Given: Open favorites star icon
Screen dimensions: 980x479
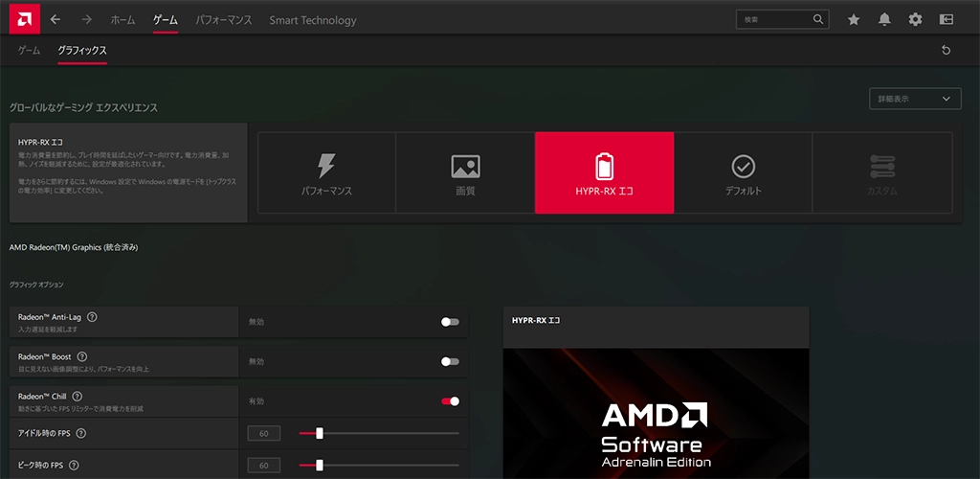Looking at the screenshot, I should [x=853, y=19].
